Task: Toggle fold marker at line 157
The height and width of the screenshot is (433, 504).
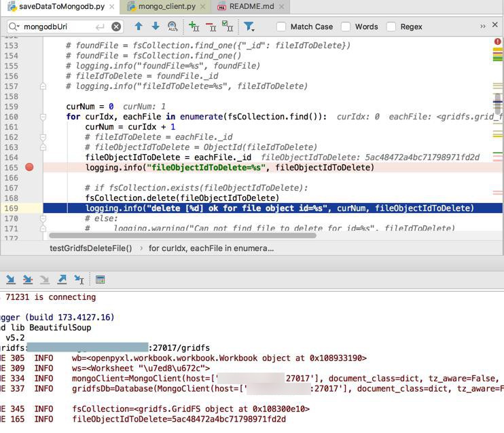Action: [x=43, y=86]
